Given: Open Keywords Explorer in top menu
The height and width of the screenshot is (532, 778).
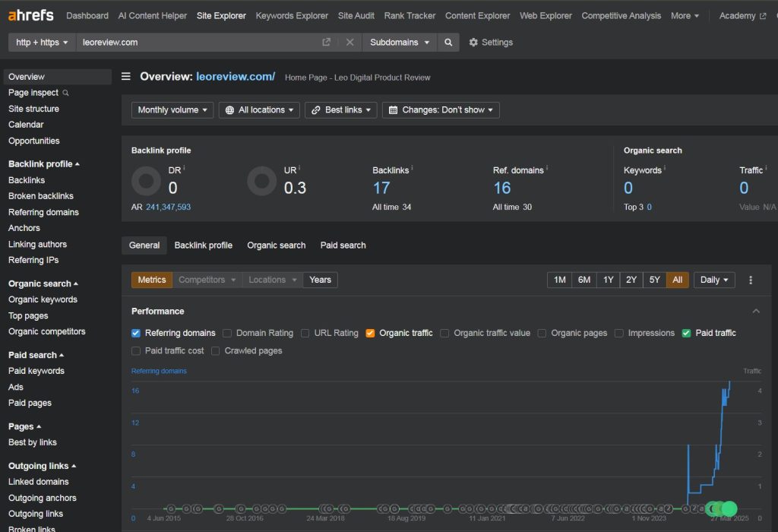Looking at the screenshot, I should click(x=292, y=15).
